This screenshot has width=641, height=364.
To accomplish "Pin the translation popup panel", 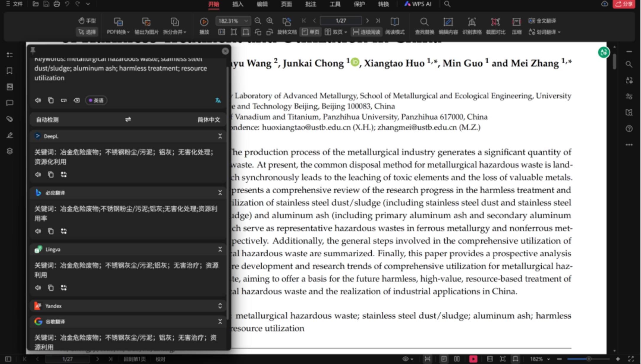I will point(33,51).
